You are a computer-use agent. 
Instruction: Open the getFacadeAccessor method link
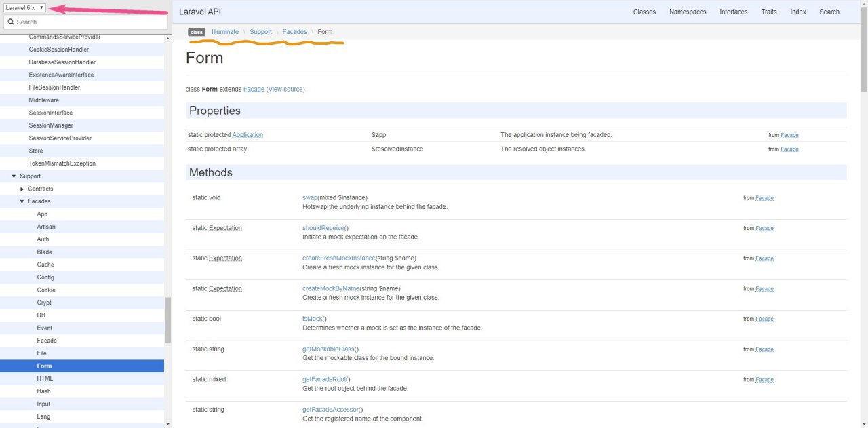point(330,410)
